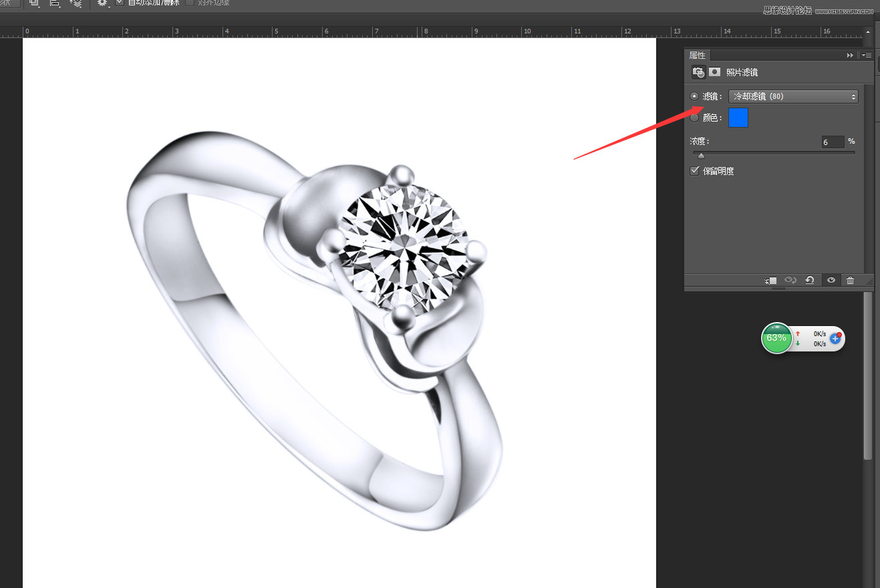The image size is (880, 588).
Task: Click the Photo Filter adjustment icon
Action: click(x=698, y=71)
